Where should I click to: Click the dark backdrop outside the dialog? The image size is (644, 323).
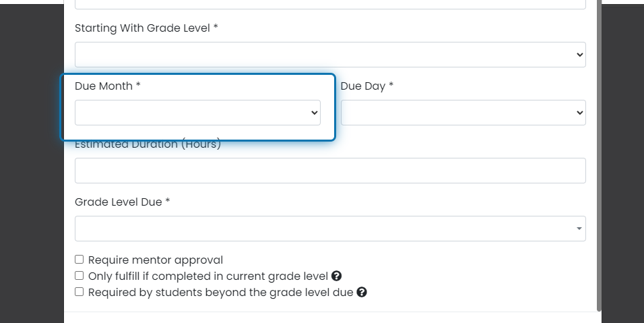31,165
